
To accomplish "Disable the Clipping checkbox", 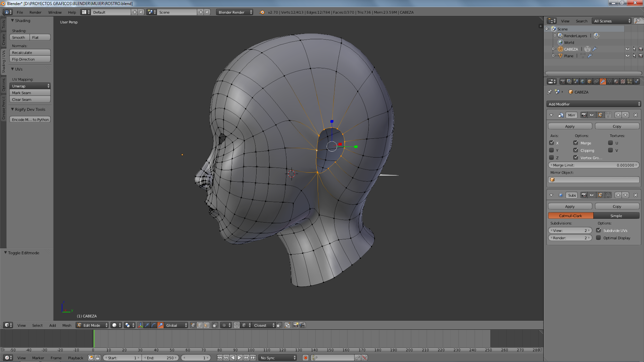I will click(576, 150).
